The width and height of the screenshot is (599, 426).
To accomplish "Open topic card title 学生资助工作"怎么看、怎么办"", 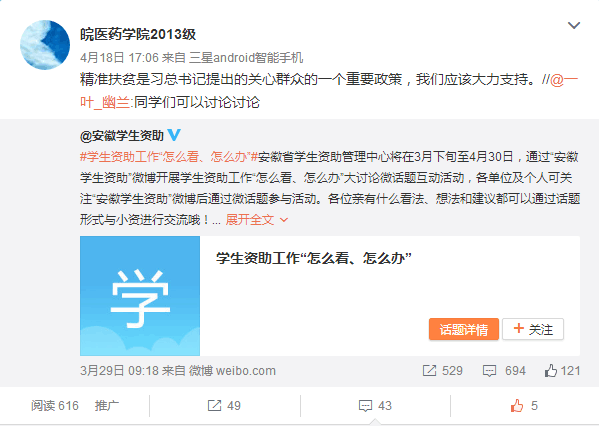I will click(x=314, y=258).
